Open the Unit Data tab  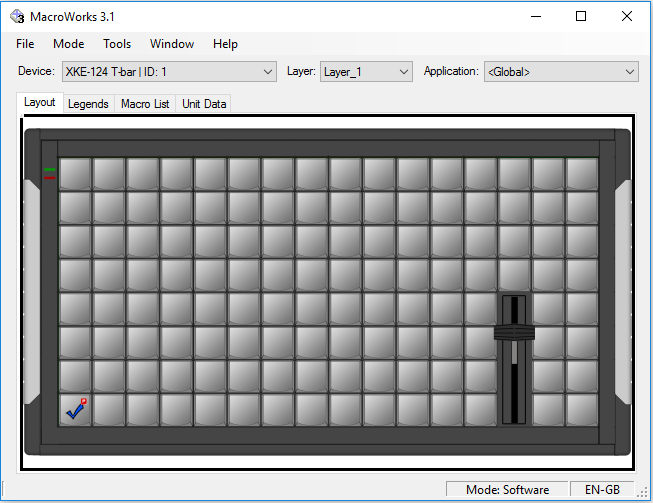click(204, 104)
